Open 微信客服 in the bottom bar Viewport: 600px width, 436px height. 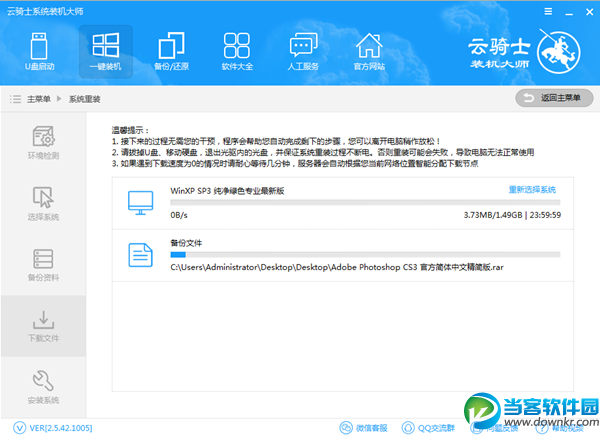tap(364, 428)
